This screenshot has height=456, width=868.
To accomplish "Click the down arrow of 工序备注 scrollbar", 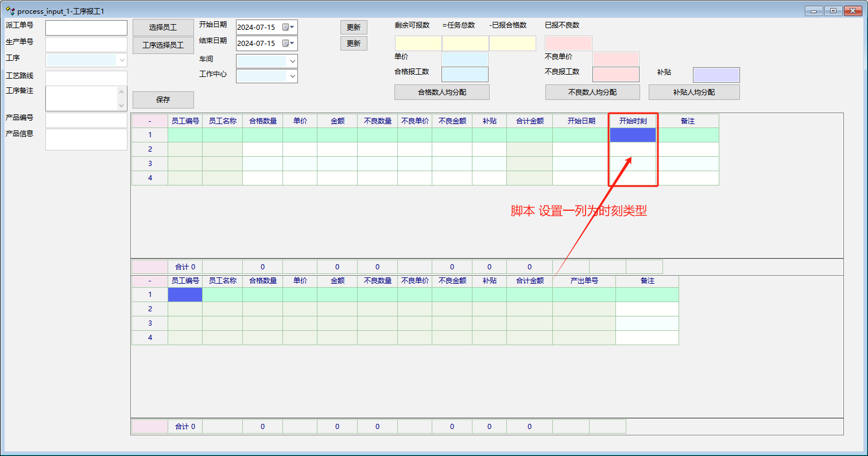I will [121, 106].
